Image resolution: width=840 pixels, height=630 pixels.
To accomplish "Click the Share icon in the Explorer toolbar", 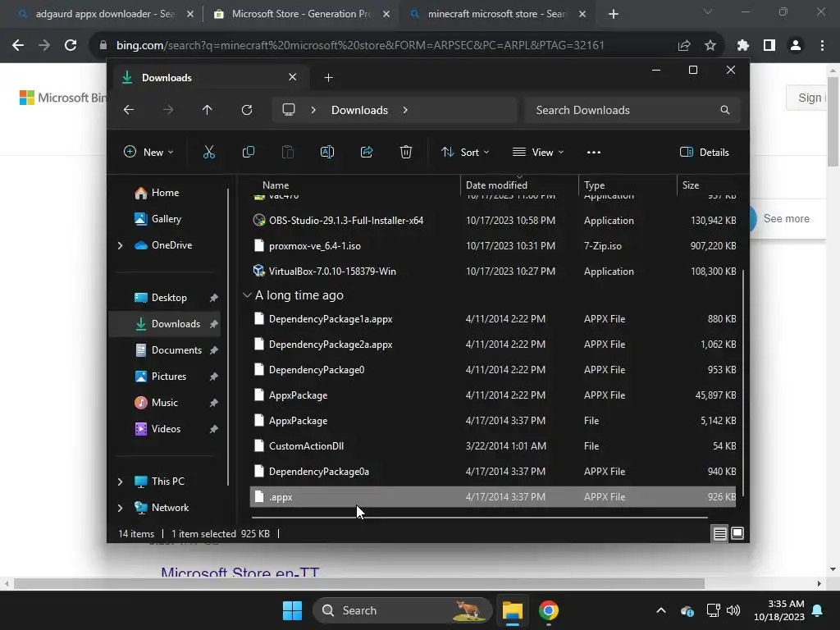I will [367, 152].
